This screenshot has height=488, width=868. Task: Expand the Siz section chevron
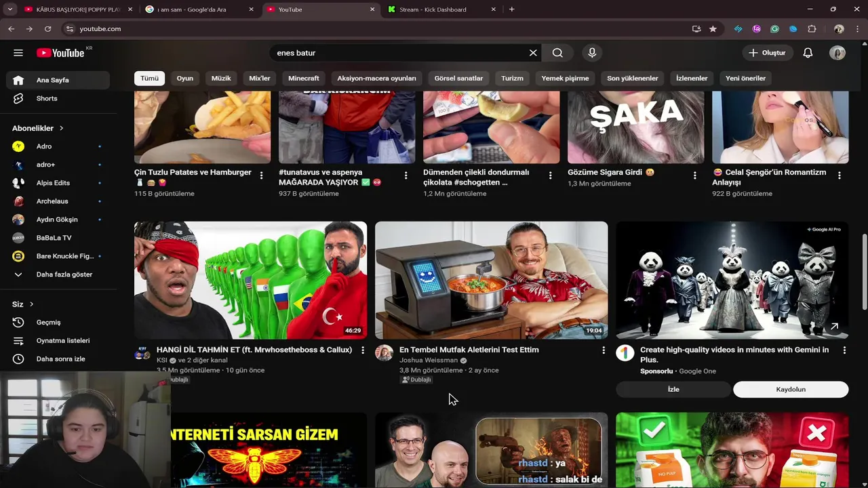click(31, 304)
